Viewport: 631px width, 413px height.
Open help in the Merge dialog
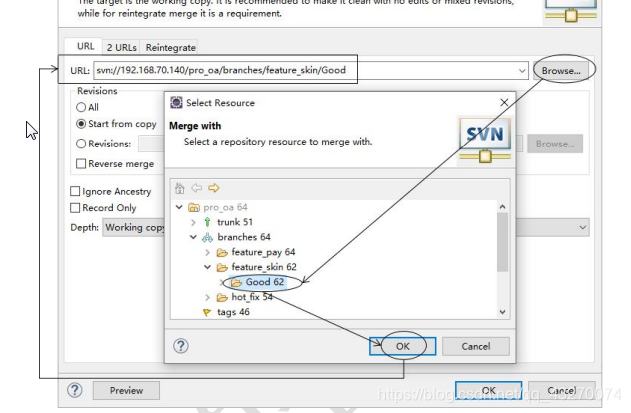click(x=75, y=390)
